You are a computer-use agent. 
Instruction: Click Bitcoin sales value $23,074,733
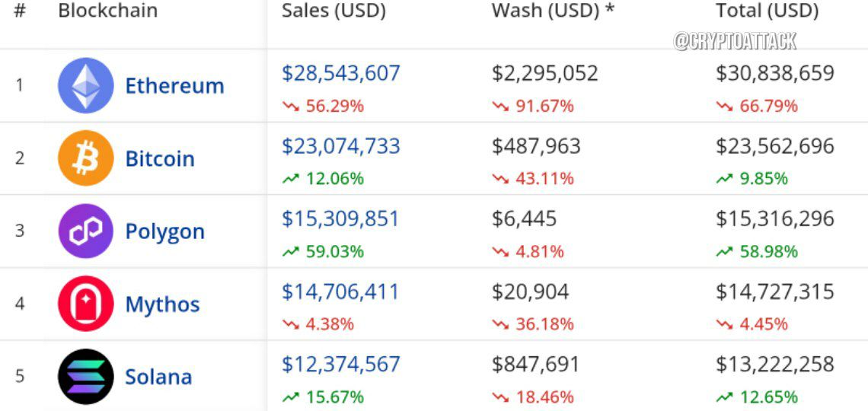[341, 146]
